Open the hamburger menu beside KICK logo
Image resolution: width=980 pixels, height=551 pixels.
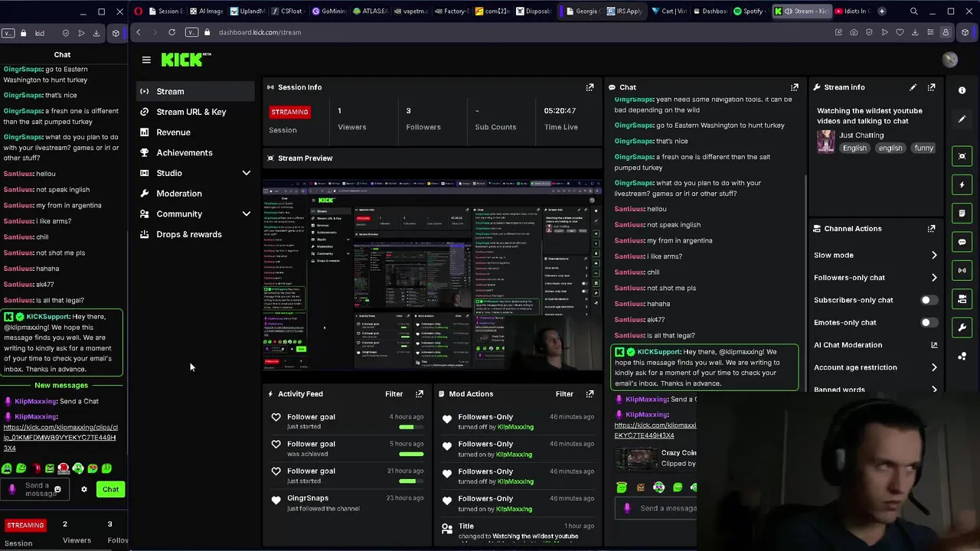pos(146,60)
